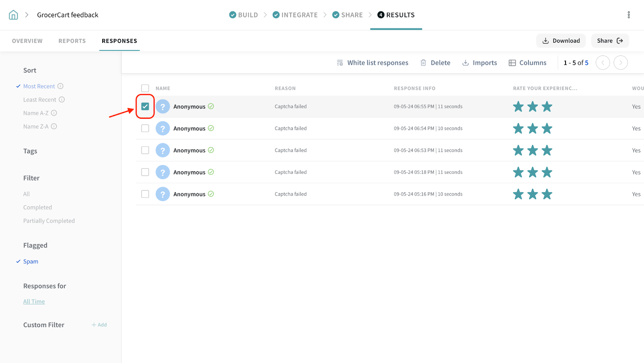Click the Download button
This screenshot has width=644, height=363.
point(561,41)
